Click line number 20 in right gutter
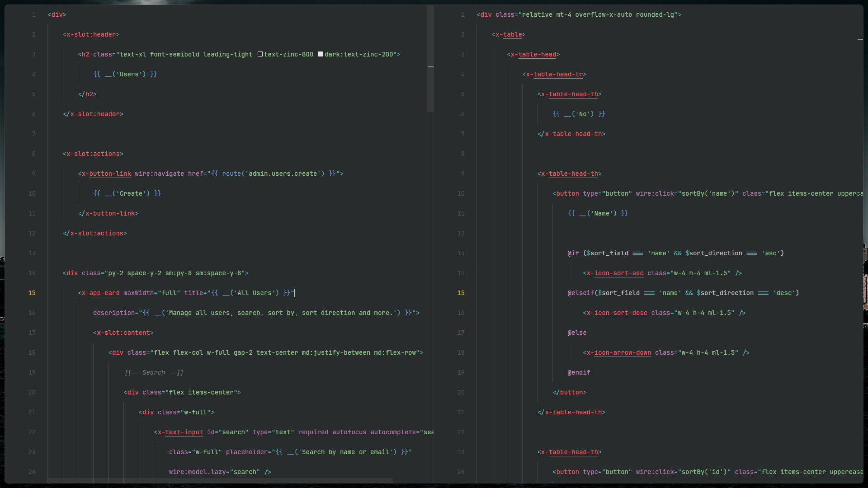Viewport: 868px width, 488px height. (461, 393)
